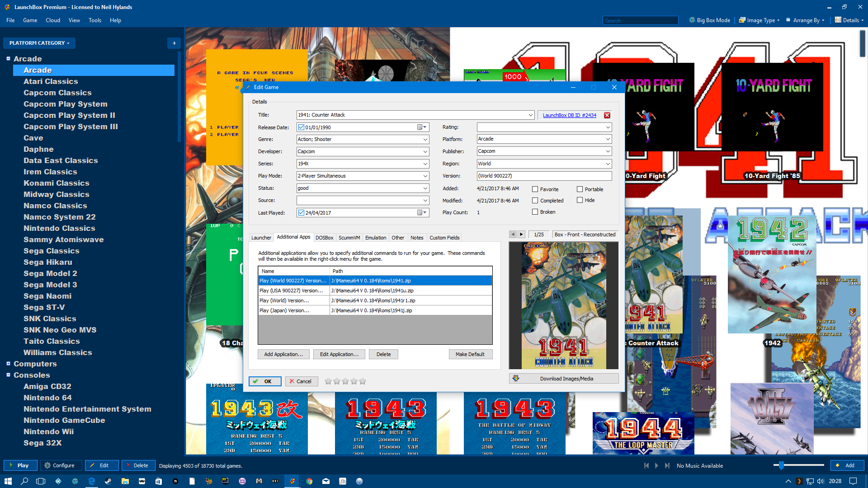Open Windows taskbar search
This screenshot has width=868, height=488.
point(24,481)
